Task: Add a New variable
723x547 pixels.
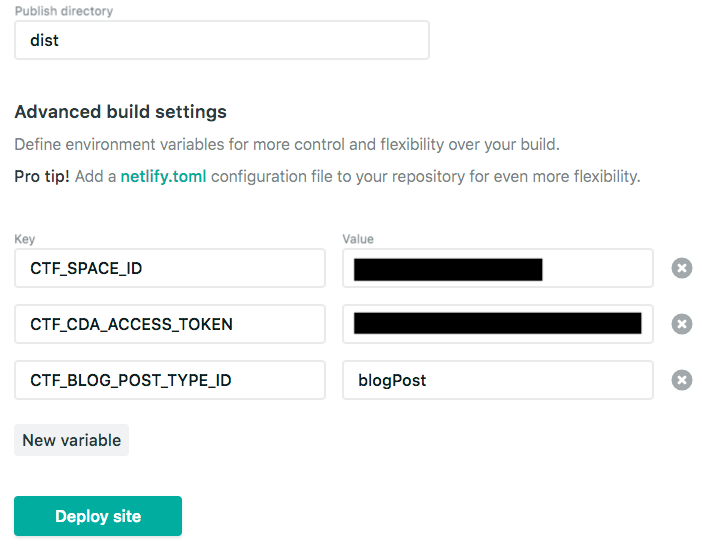Action: click(71, 440)
